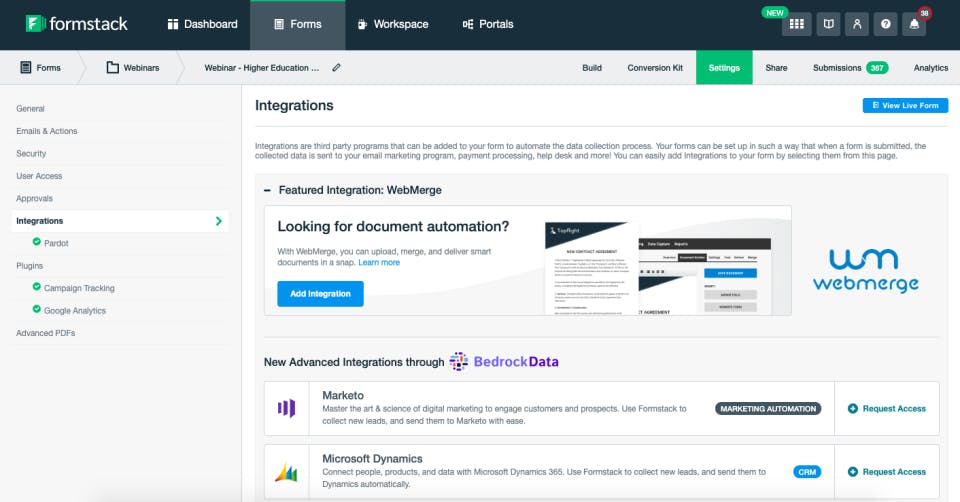The image size is (960, 502).
Task: Open the documentation book icon
Action: pos(828,24)
